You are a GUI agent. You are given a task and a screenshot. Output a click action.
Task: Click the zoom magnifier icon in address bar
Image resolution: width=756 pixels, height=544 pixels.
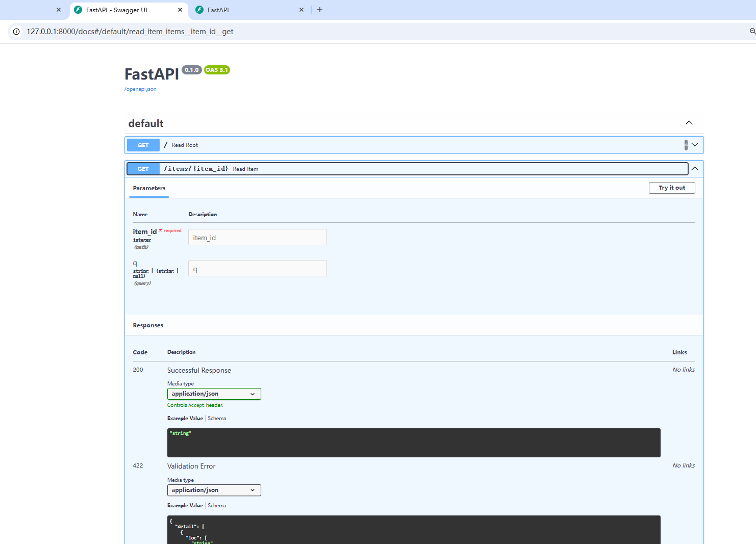[752, 32]
